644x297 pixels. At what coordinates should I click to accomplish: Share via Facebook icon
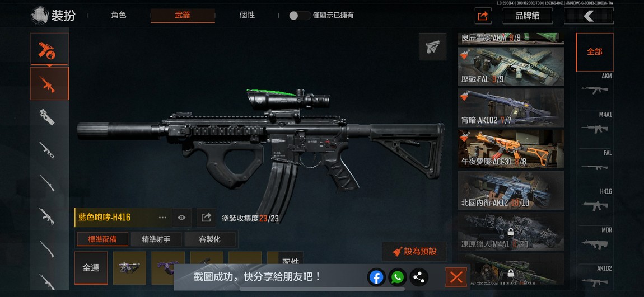pos(376,277)
